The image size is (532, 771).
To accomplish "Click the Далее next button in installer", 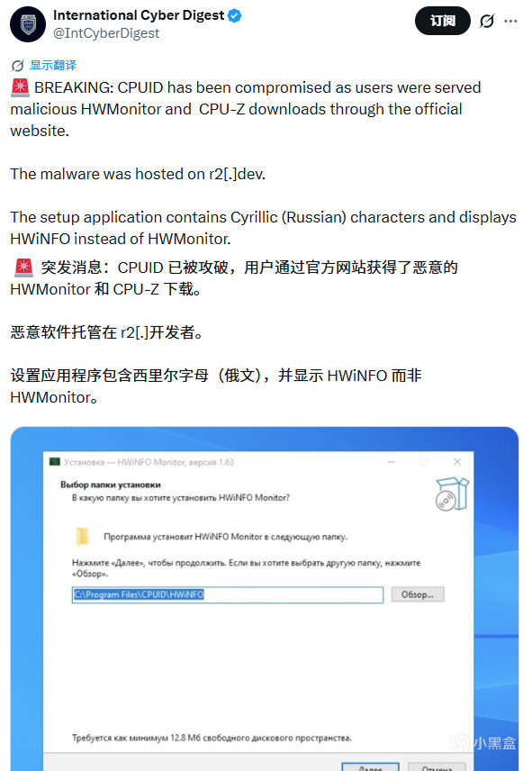I will (x=370, y=767).
